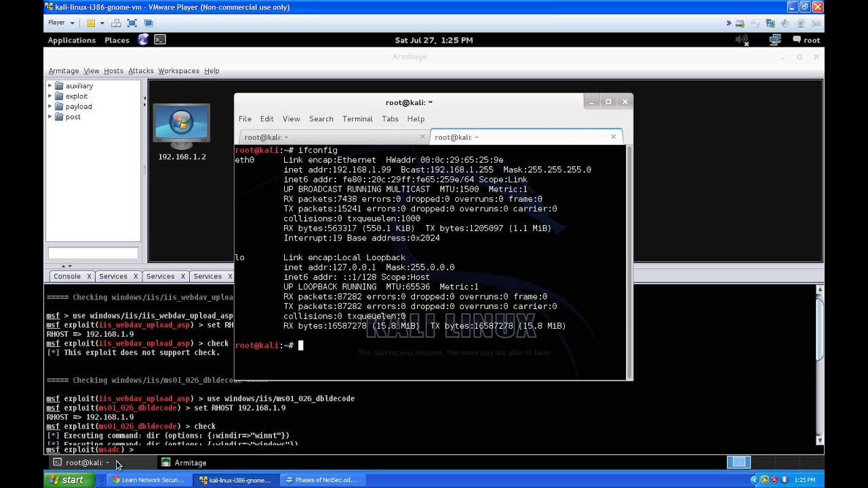Image resolution: width=868 pixels, height=488 pixels.
Task: Open the Attacks menu in Armitage
Action: [x=141, y=70]
